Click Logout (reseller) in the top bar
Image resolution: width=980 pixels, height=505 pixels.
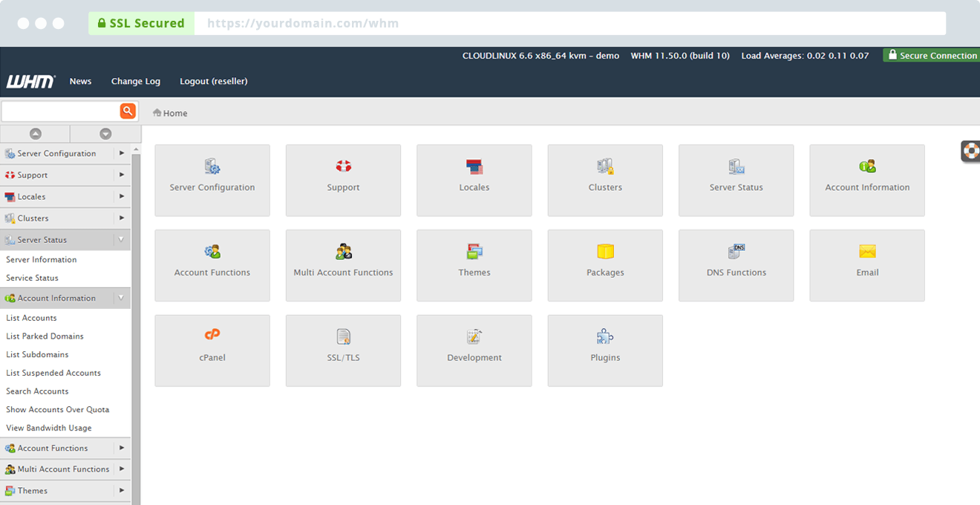[x=214, y=81]
